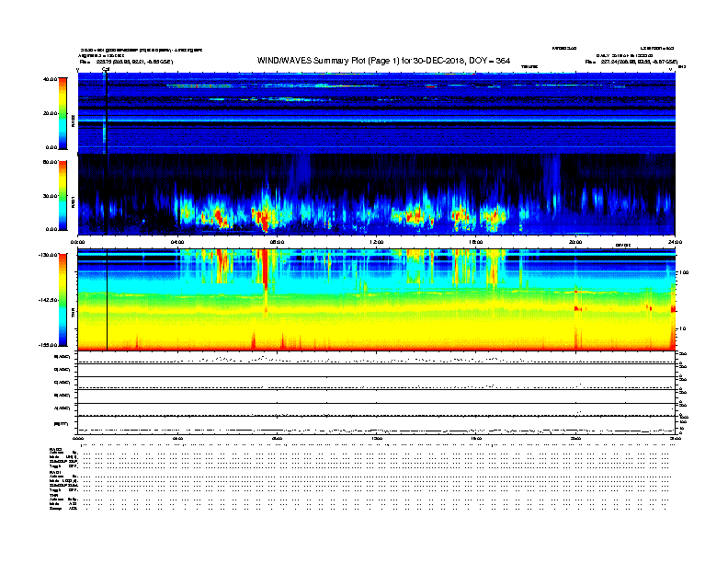The height and width of the screenshot is (563, 728).
Task: Select the 60.00 label on RAD1 scale
Action: tap(51, 162)
